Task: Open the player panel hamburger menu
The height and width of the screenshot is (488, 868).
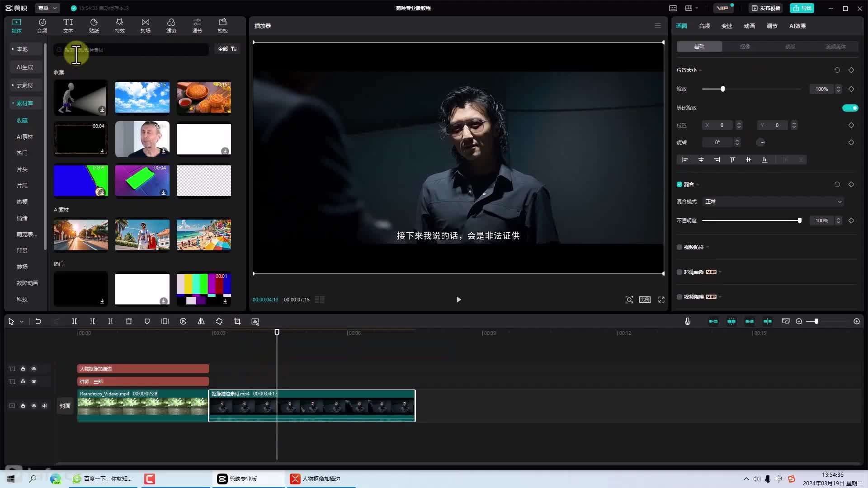Action: click(x=658, y=26)
